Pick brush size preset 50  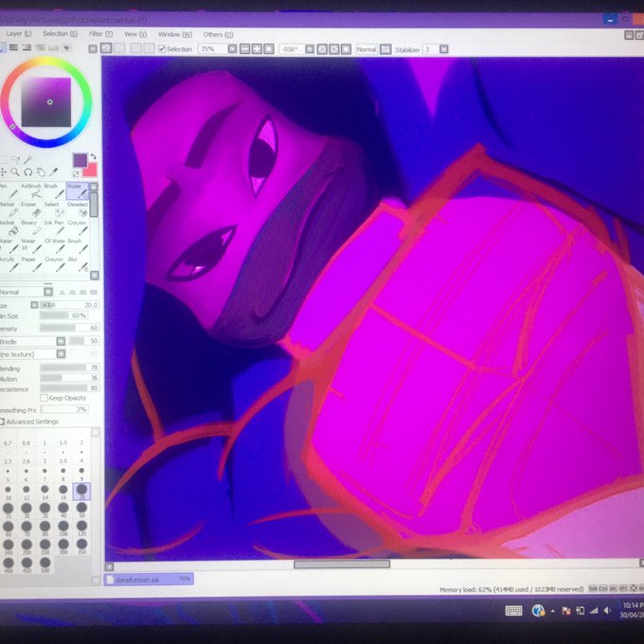pyautogui.click(x=81, y=510)
